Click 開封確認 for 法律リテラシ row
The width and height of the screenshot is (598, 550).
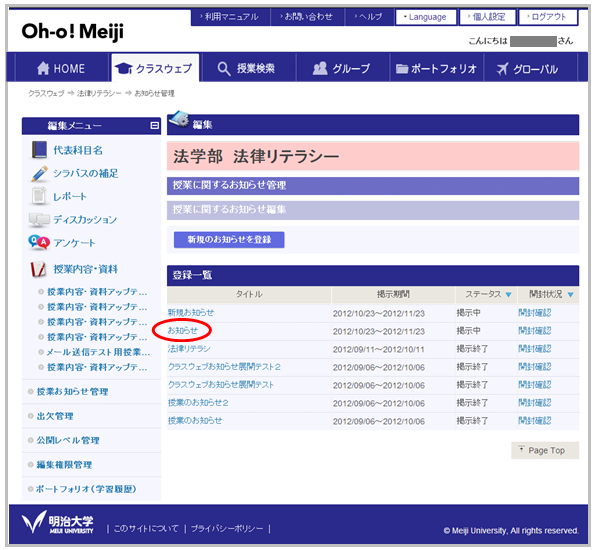[x=535, y=349]
